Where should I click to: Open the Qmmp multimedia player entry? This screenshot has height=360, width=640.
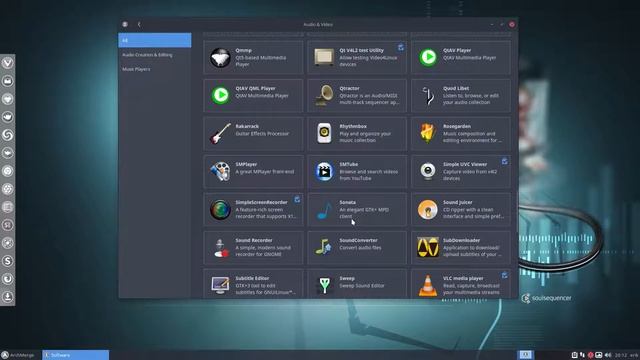pos(253,58)
